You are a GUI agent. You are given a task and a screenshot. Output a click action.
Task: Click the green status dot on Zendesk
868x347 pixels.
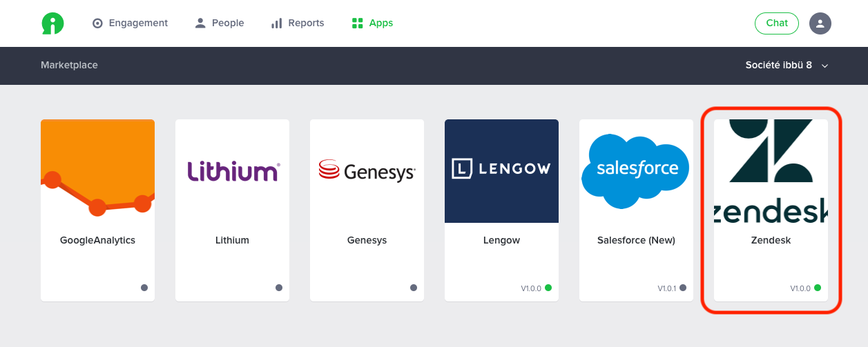(818, 288)
